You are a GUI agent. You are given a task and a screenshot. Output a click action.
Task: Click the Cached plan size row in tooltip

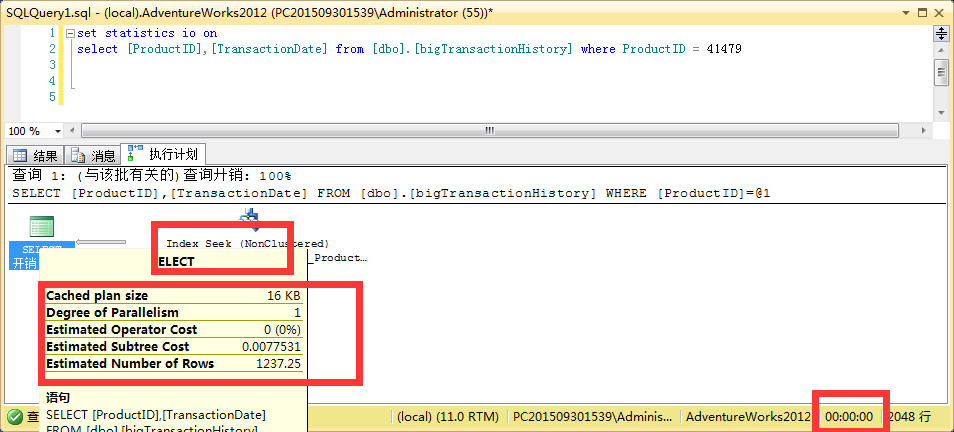tap(173, 296)
